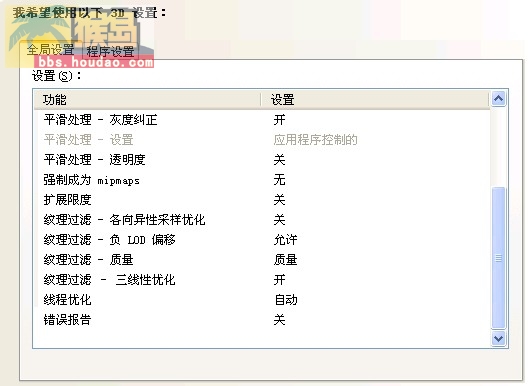Screen dimensions: 532x386
Task: Click the 关 value for 透明度
Action: click(280, 160)
